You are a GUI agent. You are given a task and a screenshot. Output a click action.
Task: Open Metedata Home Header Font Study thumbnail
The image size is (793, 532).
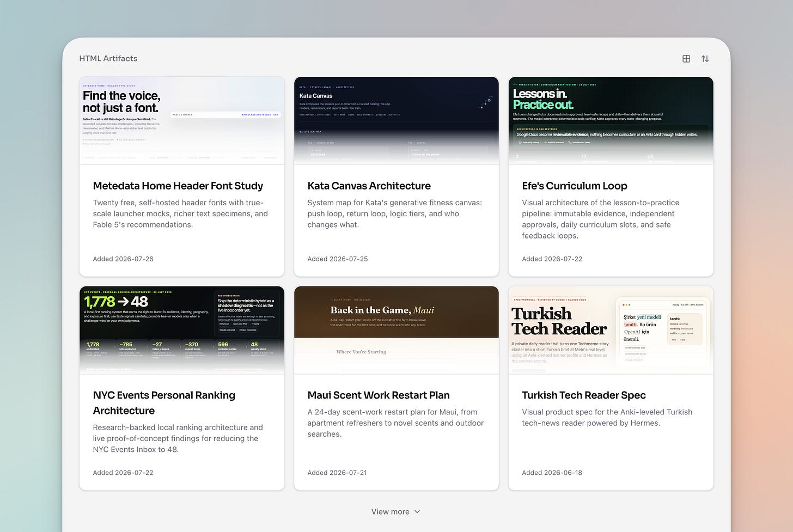[182, 121]
